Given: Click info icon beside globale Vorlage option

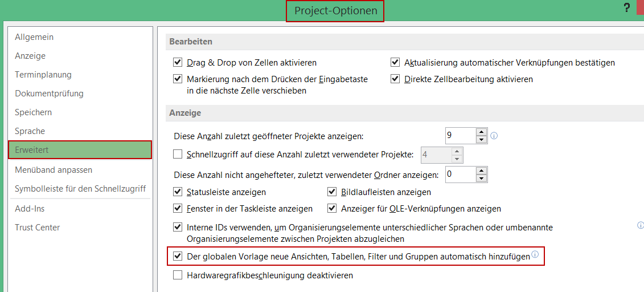Looking at the screenshot, I should click(535, 255).
